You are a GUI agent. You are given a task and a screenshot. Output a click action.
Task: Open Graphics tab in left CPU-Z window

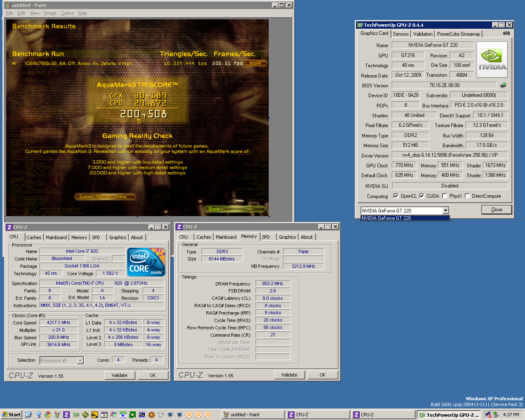click(117, 237)
